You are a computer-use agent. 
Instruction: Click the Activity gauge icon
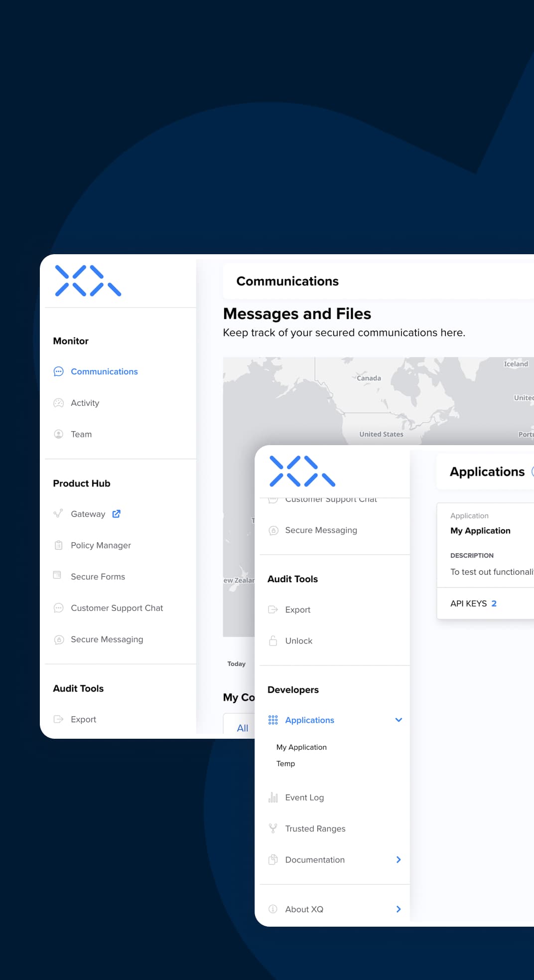[x=58, y=403]
